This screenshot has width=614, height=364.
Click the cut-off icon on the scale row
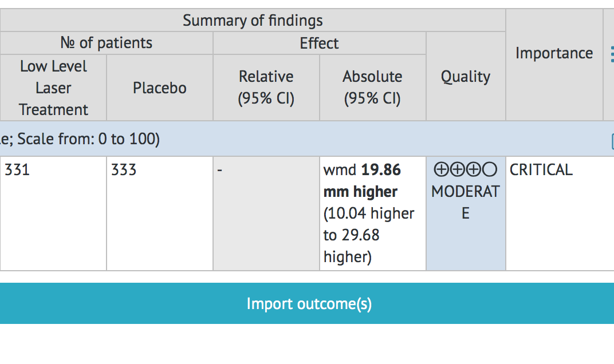[x=612, y=140]
